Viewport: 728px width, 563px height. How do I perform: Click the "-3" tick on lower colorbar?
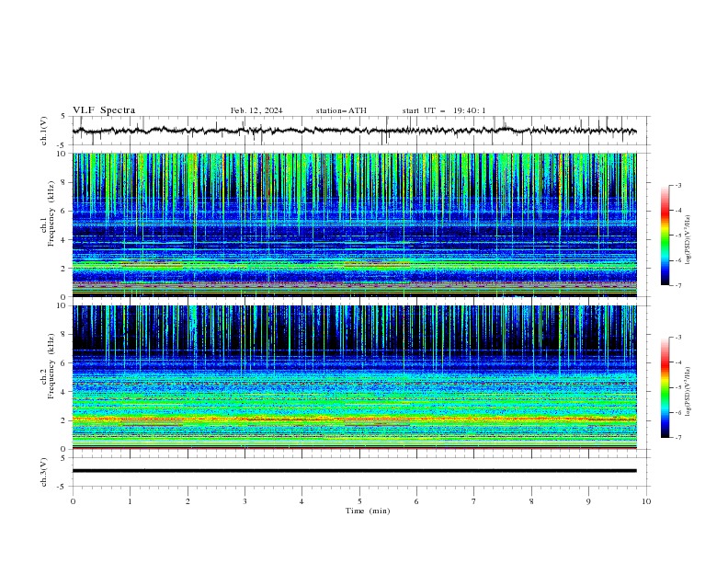click(x=677, y=338)
